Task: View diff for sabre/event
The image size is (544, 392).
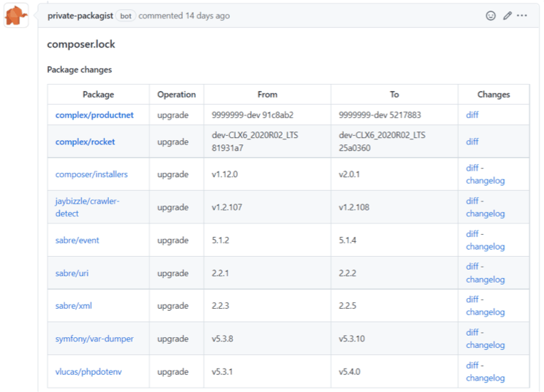Action: click(x=472, y=233)
